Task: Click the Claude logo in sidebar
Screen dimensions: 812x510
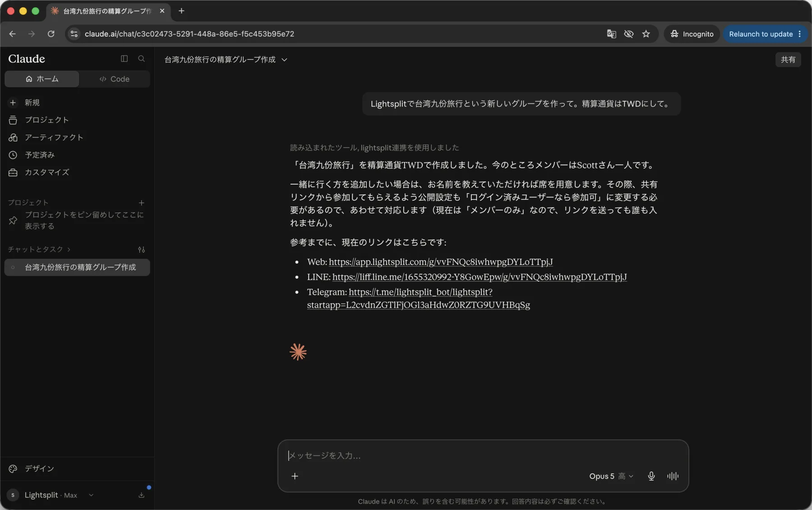Action: [x=27, y=59]
